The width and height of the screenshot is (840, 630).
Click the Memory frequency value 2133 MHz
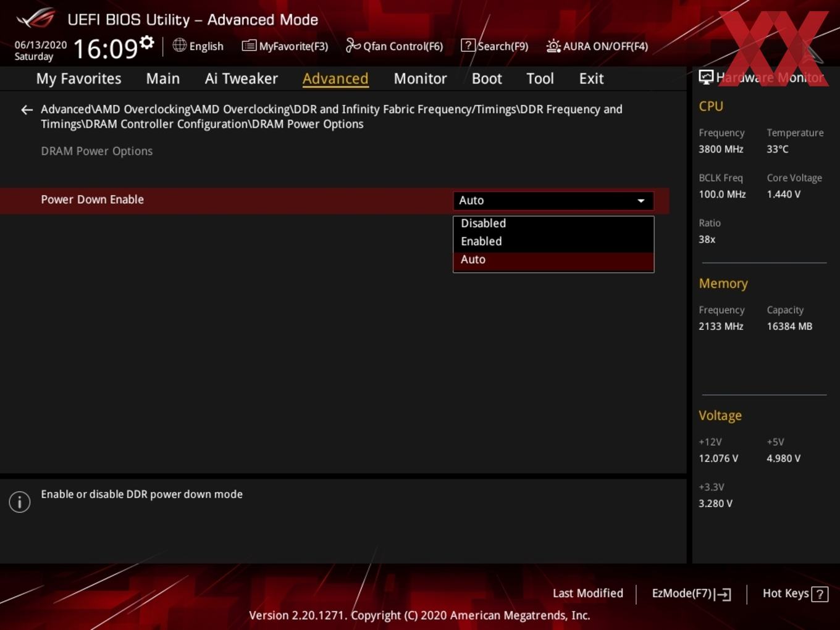(721, 326)
